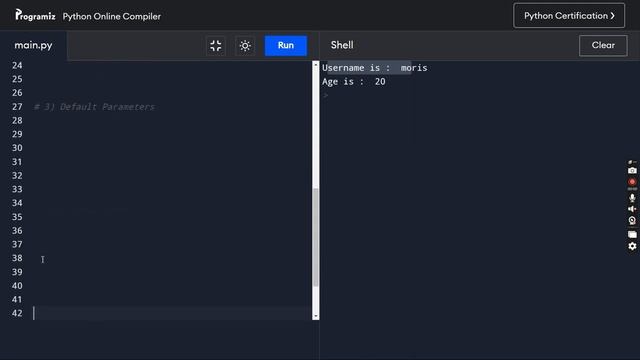The height and width of the screenshot is (360, 640).
Task: Click scrollbar down arrow in editor
Action: pos(316,316)
